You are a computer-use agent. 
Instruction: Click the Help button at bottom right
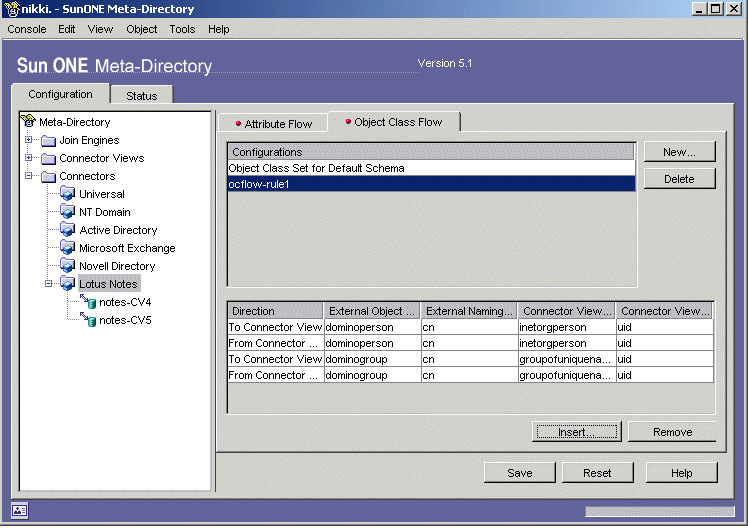pyautogui.click(x=681, y=473)
